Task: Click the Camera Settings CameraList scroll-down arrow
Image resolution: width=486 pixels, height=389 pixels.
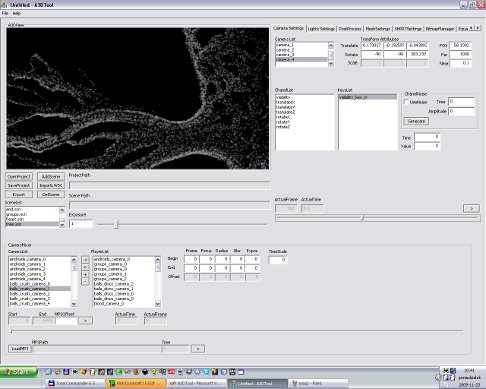Action: (331, 64)
